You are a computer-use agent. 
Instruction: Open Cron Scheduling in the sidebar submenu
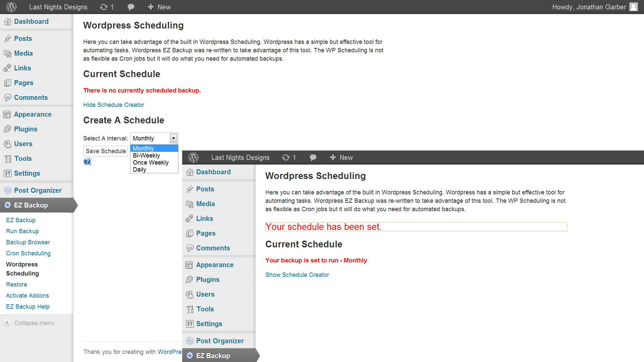(x=28, y=253)
